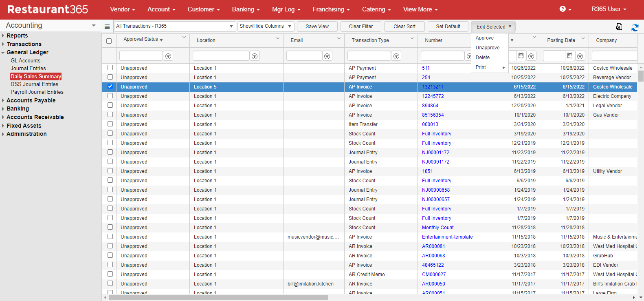Viewport: 644px width, 301px height.
Task: Open Approval Status column menu chevron
Action: [184, 38]
